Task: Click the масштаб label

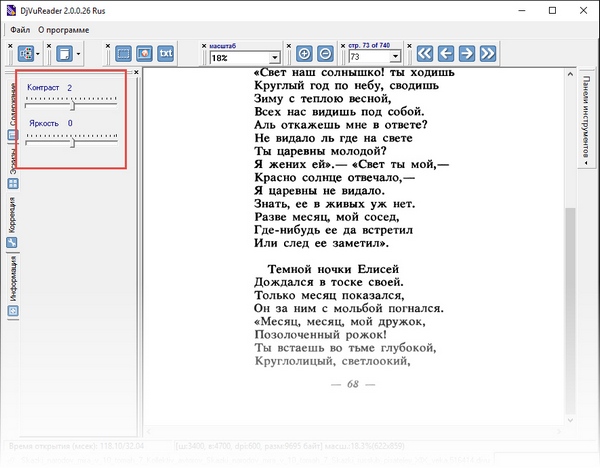Action: pyautogui.click(x=223, y=46)
